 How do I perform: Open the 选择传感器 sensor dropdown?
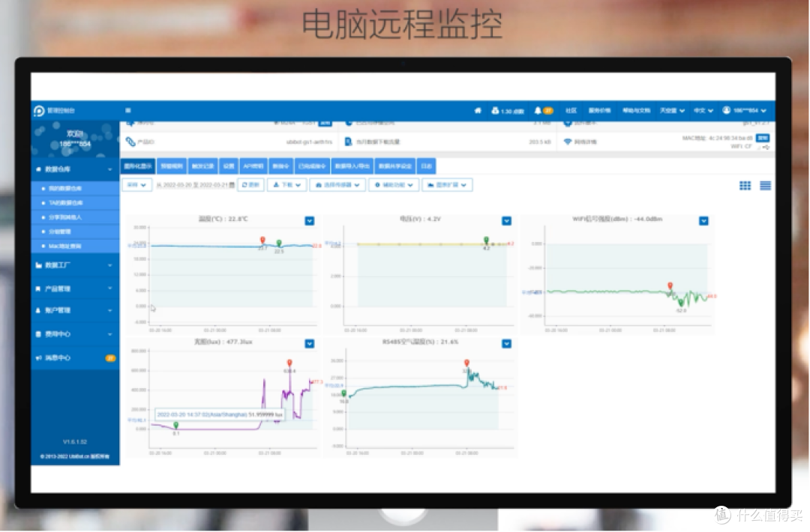click(x=337, y=185)
